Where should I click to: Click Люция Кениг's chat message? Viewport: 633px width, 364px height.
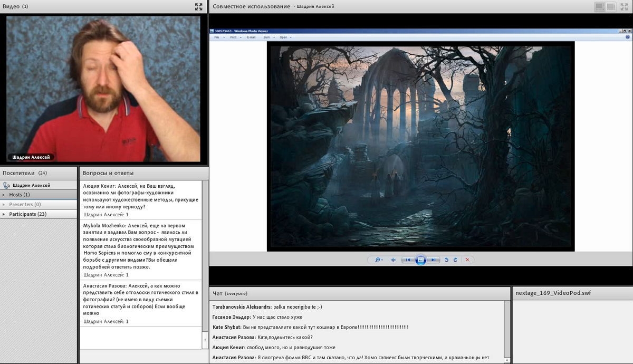(274, 348)
